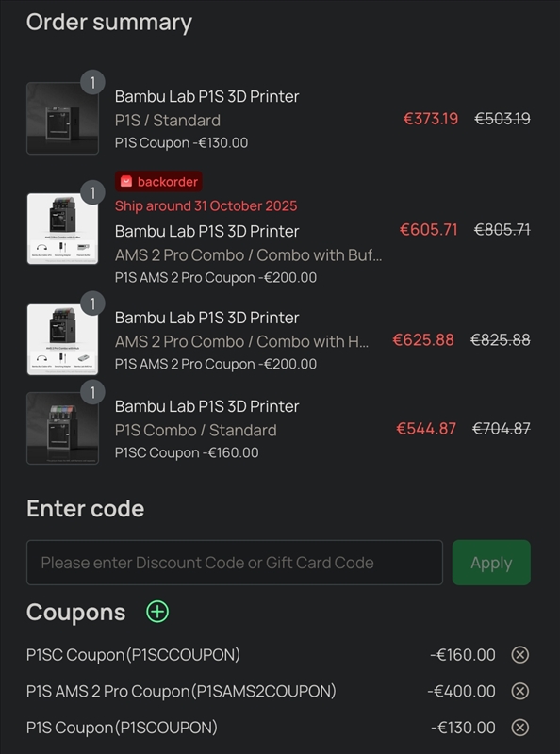Open the Discount Code entry field

[x=236, y=563]
